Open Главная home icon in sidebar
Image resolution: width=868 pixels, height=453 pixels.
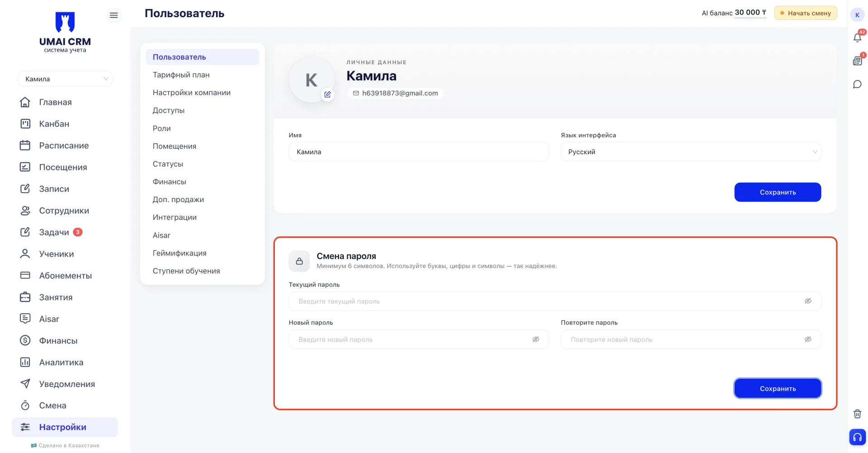[25, 102]
